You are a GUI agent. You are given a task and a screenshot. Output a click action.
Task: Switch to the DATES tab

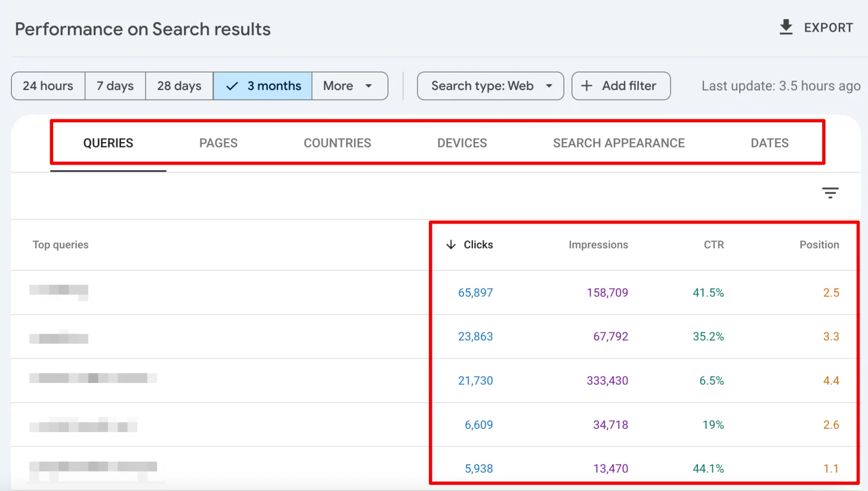(769, 143)
